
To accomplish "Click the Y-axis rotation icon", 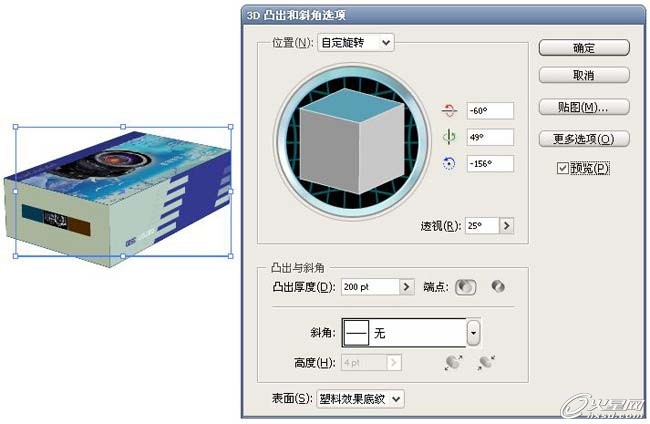I will pos(449,137).
